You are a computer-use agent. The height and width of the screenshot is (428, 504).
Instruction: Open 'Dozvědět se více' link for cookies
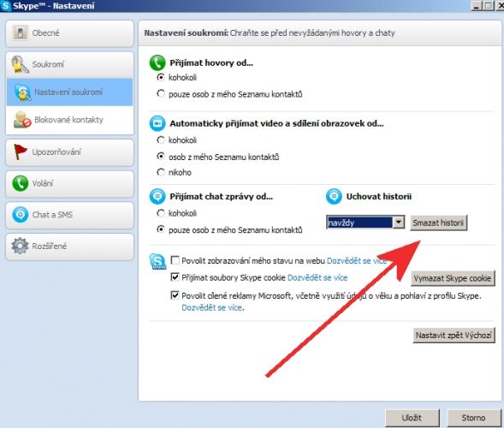[x=317, y=277]
